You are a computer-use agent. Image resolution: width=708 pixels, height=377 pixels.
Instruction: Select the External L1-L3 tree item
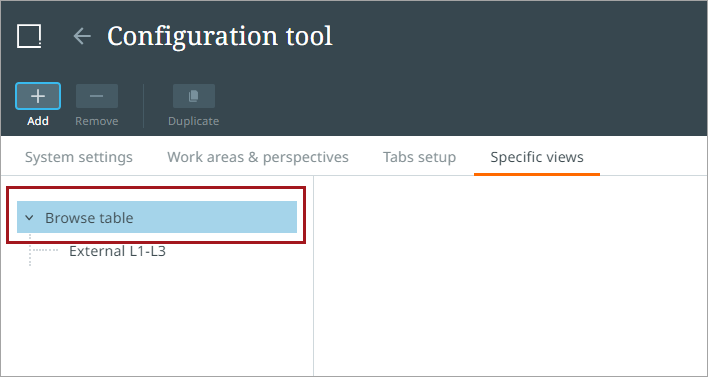coord(117,251)
